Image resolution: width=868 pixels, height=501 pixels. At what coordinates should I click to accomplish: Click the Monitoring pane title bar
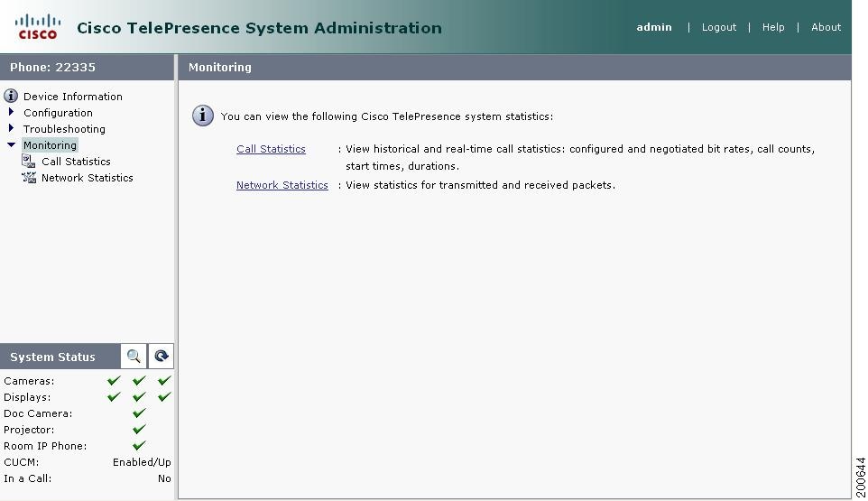point(514,67)
